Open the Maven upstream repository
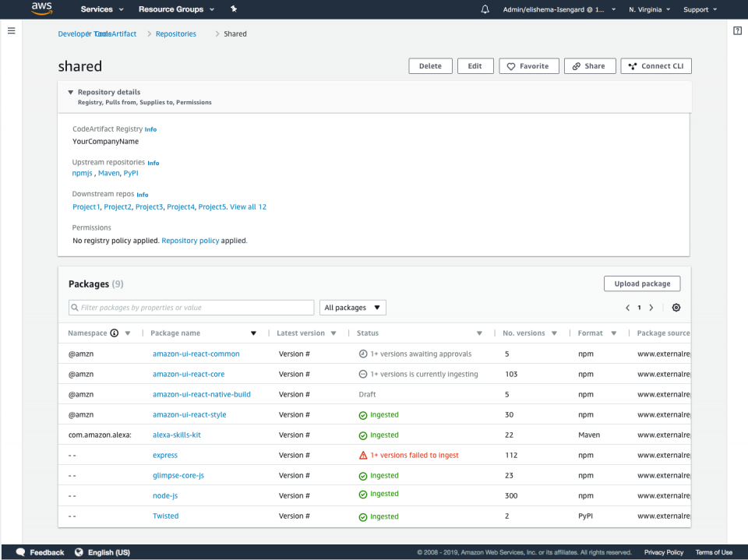Viewport: 748px width, 560px height. click(x=109, y=173)
